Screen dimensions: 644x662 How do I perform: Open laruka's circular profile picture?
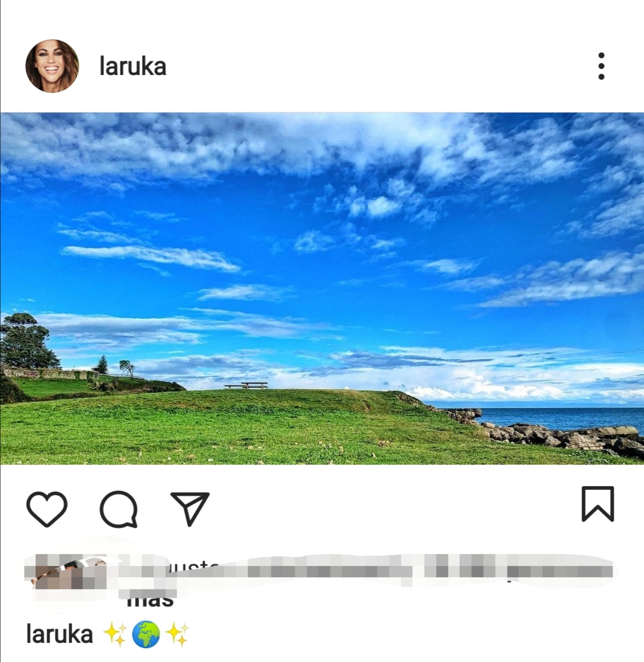point(52,66)
